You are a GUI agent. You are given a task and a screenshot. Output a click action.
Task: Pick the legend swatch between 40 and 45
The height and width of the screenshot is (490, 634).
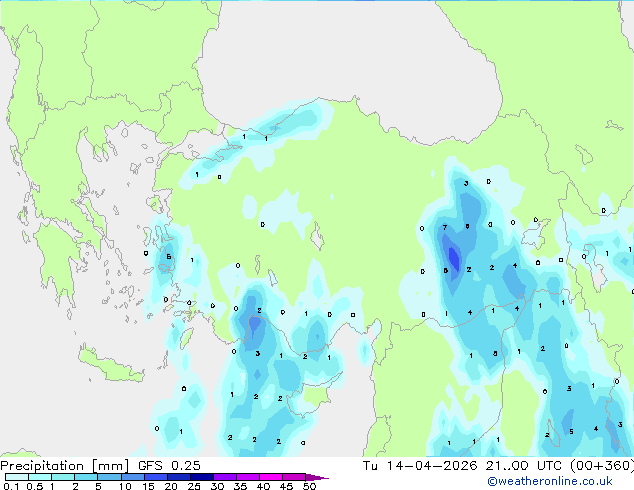point(271,477)
